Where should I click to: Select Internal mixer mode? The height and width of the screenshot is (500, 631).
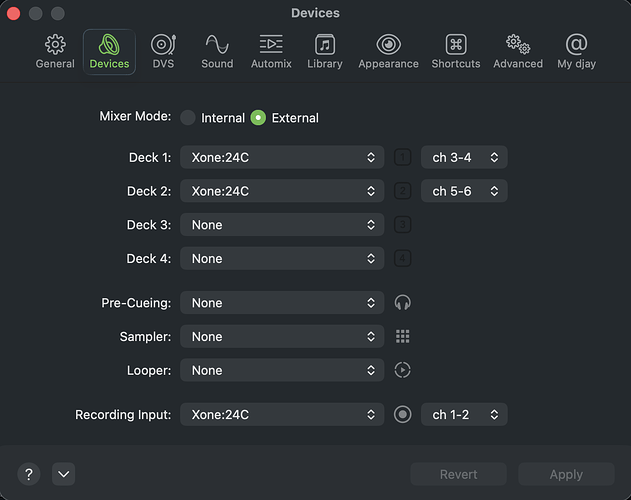coord(188,118)
